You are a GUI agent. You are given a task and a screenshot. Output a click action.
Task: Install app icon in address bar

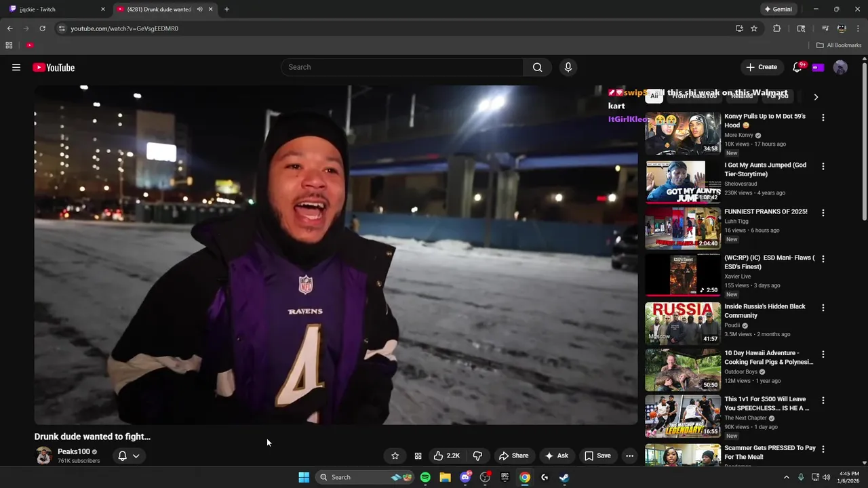[739, 28]
